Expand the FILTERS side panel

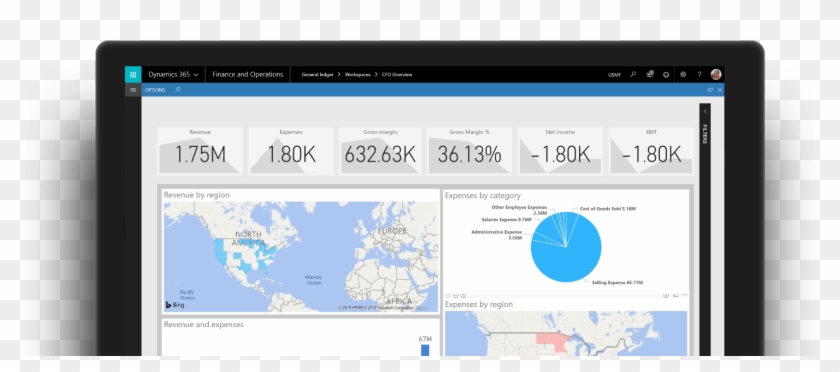tap(705, 111)
